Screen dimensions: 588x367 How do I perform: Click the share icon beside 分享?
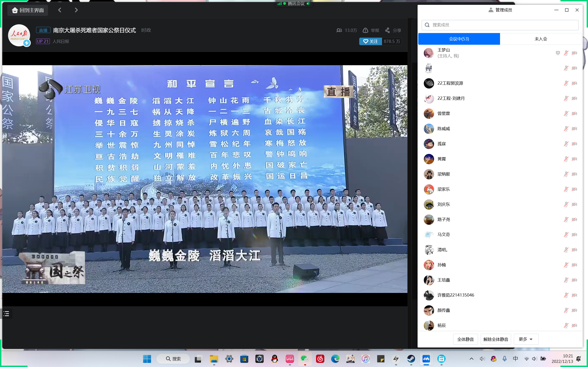(387, 30)
